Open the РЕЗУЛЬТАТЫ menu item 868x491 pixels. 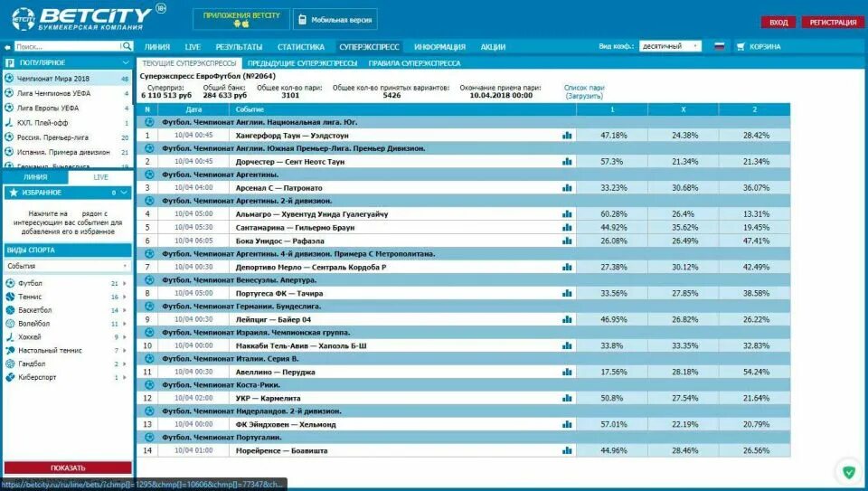[239, 47]
